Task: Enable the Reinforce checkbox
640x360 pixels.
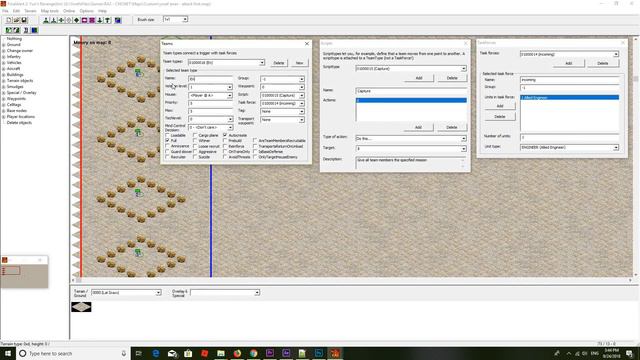Action: [225, 146]
